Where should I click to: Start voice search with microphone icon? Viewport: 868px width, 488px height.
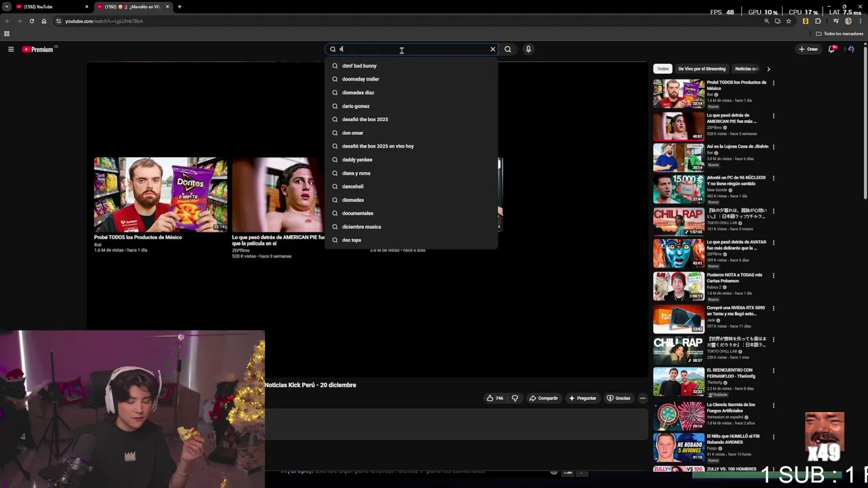(528, 49)
